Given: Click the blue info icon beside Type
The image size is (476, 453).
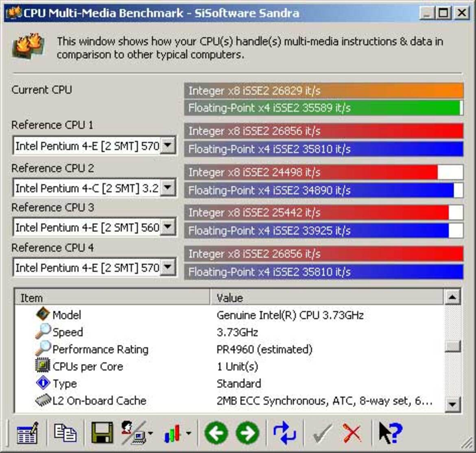Looking at the screenshot, I should click(x=43, y=383).
